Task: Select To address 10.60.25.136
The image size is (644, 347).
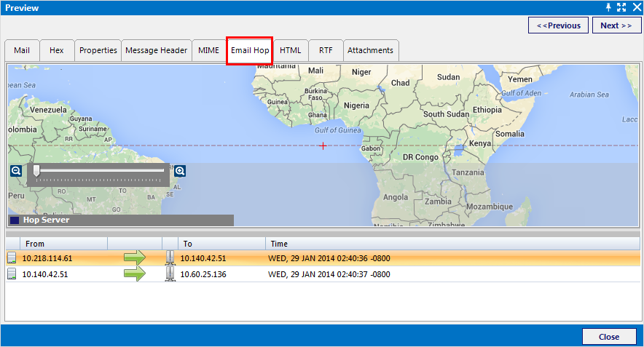Action: (x=203, y=274)
